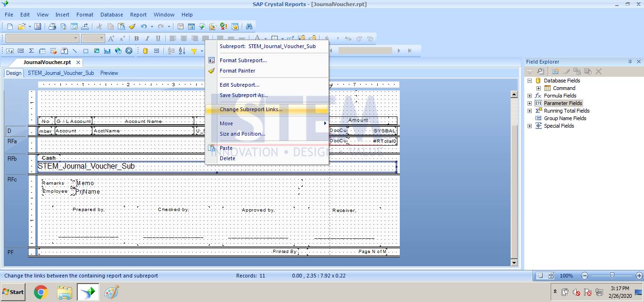The image size is (644, 302).
Task: Select the Insert Box tool
Action: (x=85, y=51)
